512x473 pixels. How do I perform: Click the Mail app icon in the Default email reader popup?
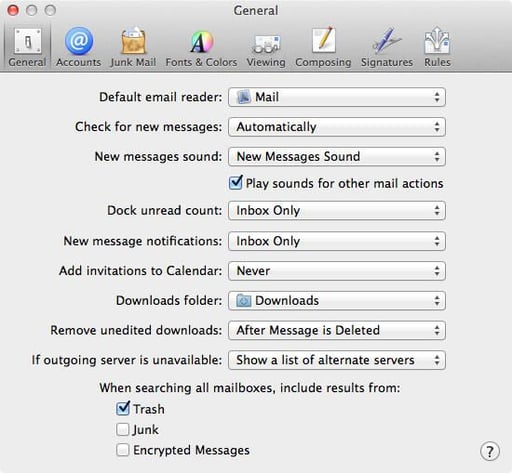tap(243, 97)
